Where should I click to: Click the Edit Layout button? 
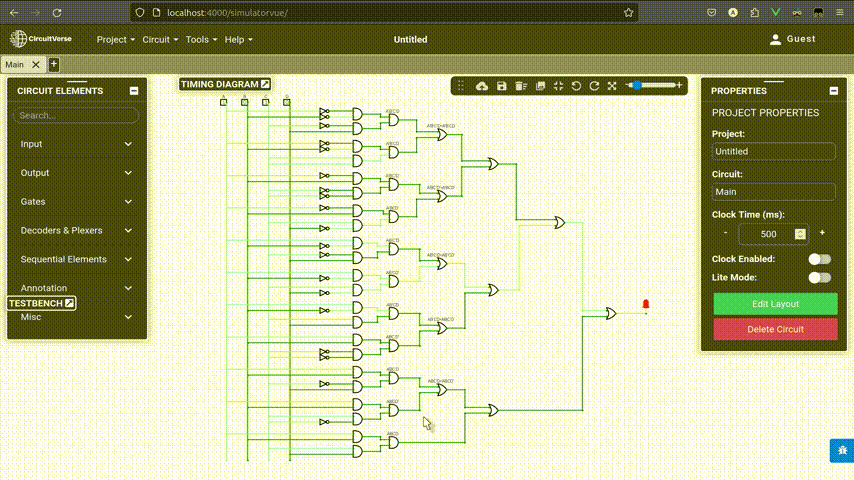(x=775, y=304)
